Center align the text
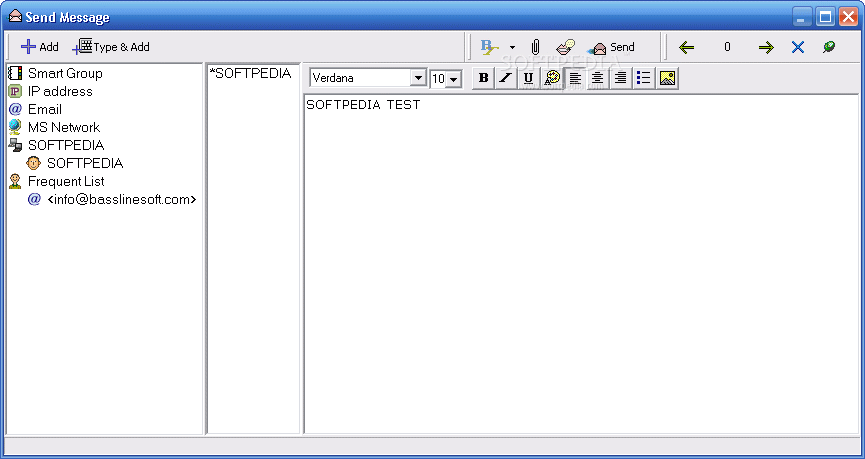 [597, 78]
